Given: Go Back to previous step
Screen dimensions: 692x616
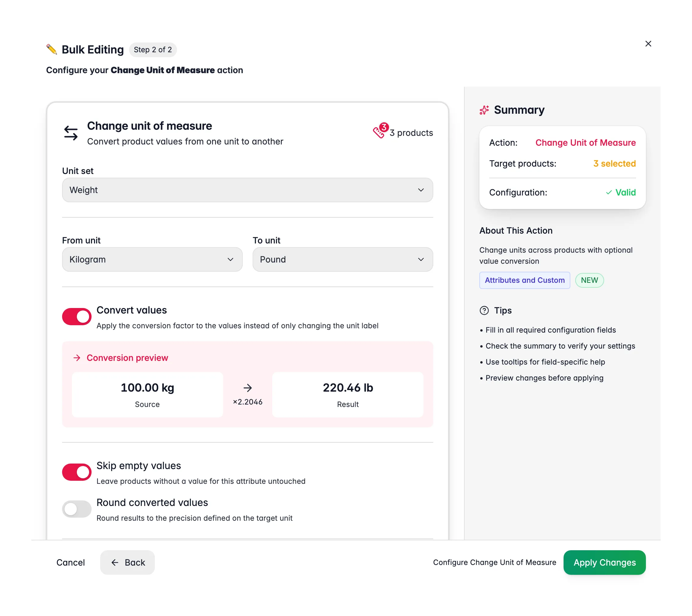Looking at the screenshot, I should [127, 563].
